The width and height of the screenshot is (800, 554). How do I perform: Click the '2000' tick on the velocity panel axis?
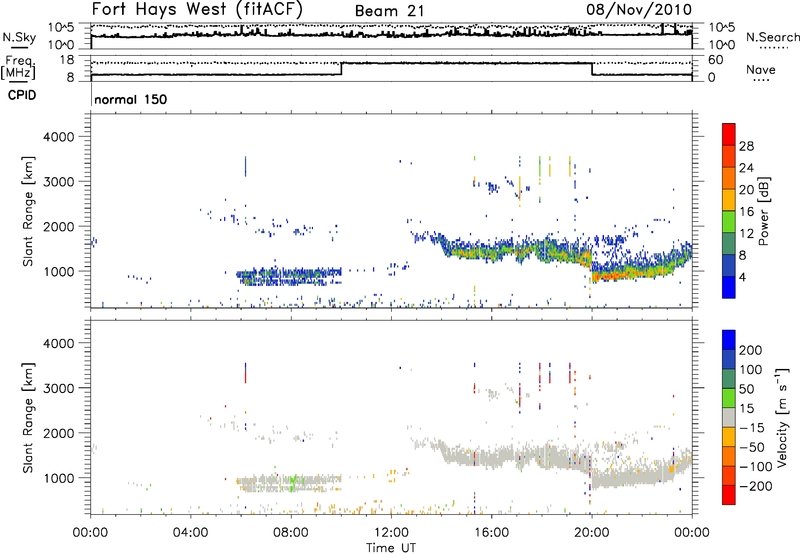(58, 433)
